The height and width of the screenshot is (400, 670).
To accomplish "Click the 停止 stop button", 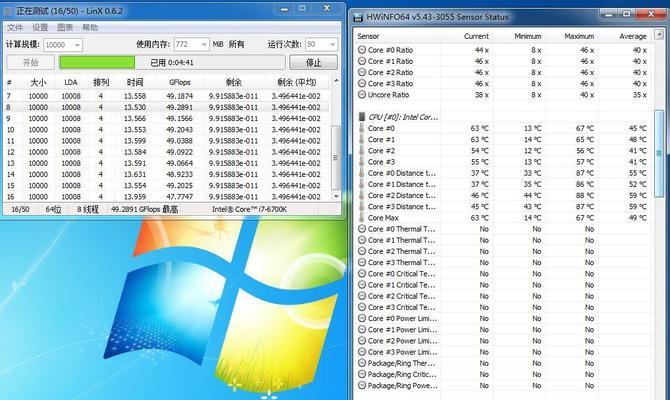I will coord(313,62).
